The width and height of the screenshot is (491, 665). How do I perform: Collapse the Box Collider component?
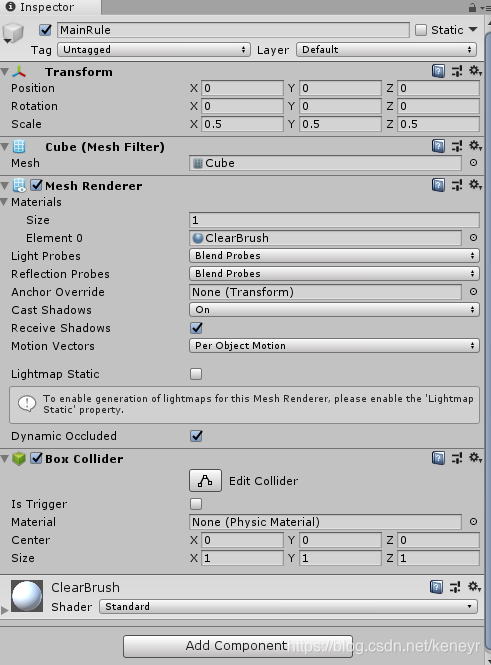coord(5,458)
